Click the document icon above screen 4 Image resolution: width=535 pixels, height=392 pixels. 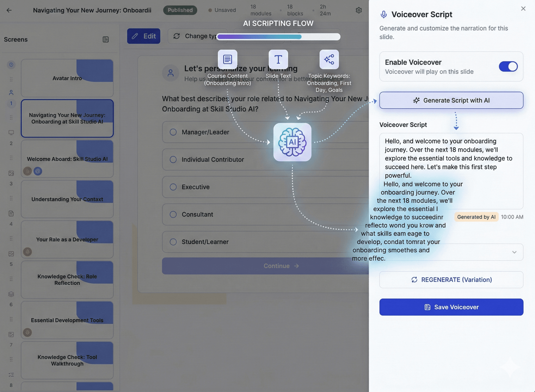(11, 214)
